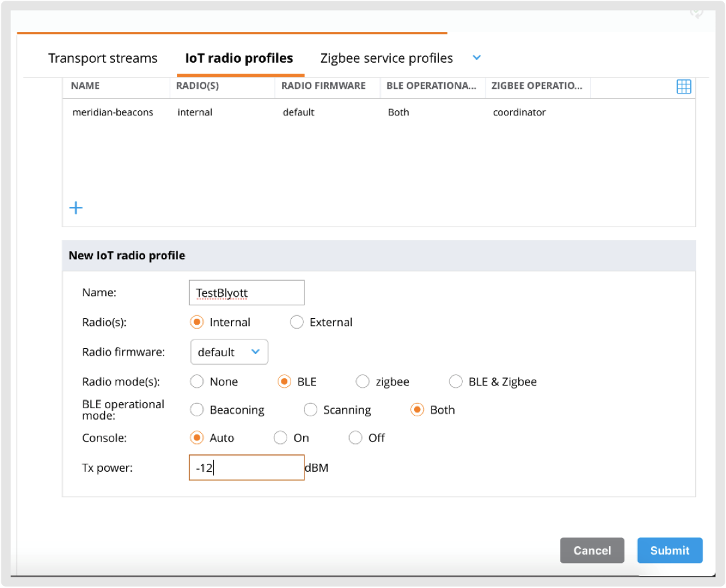Image resolution: width=726 pixels, height=588 pixels.
Task: Click the Submit button
Action: [669, 551]
